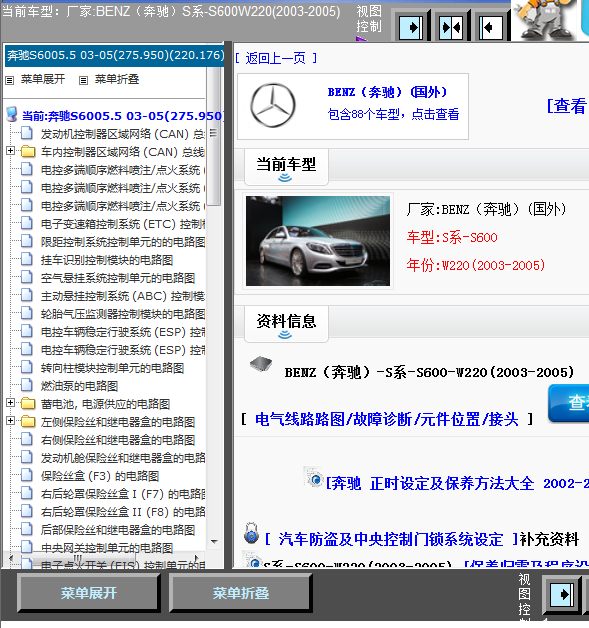Expand the 左侧保险丝和继电器盒的电路图 node
The image size is (589, 628).
(10, 421)
